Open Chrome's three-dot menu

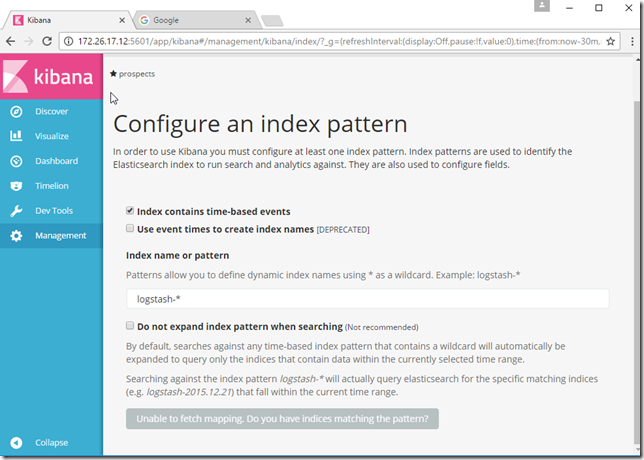pyautogui.click(x=631, y=41)
